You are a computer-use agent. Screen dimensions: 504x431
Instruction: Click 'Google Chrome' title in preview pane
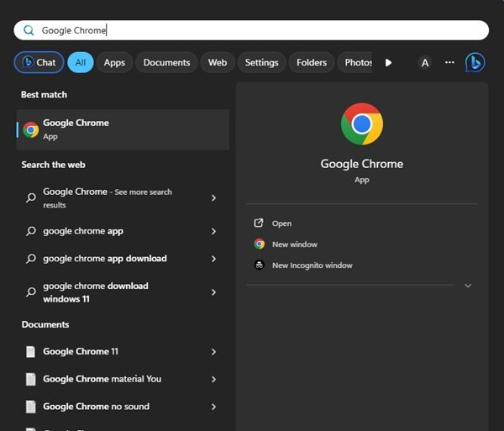click(362, 164)
